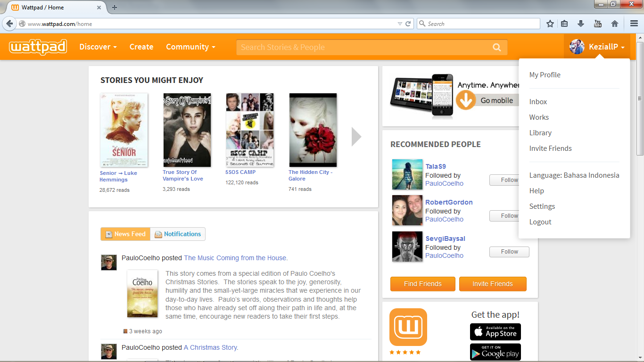Click TalaS9 profile picture
This screenshot has width=644, height=362.
tap(407, 174)
